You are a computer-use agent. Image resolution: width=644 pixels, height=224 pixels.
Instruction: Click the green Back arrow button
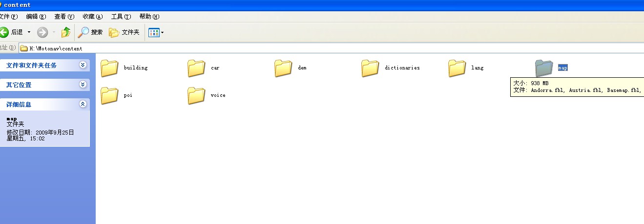[x=4, y=32]
